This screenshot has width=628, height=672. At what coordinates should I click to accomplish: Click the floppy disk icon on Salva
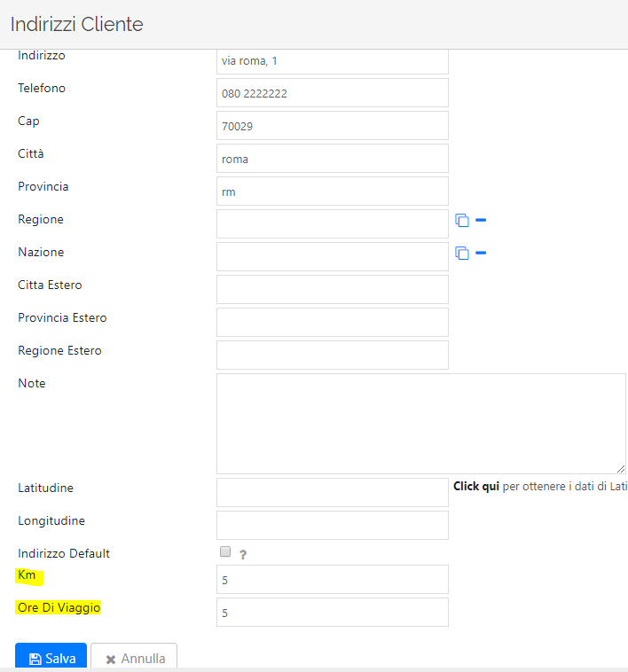[x=35, y=659]
